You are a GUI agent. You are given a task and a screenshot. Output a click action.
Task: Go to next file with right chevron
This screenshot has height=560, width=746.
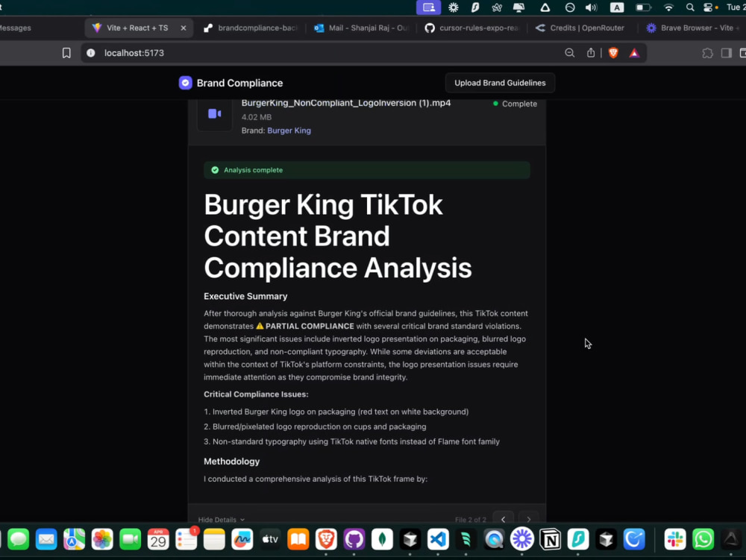tap(529, 519)
